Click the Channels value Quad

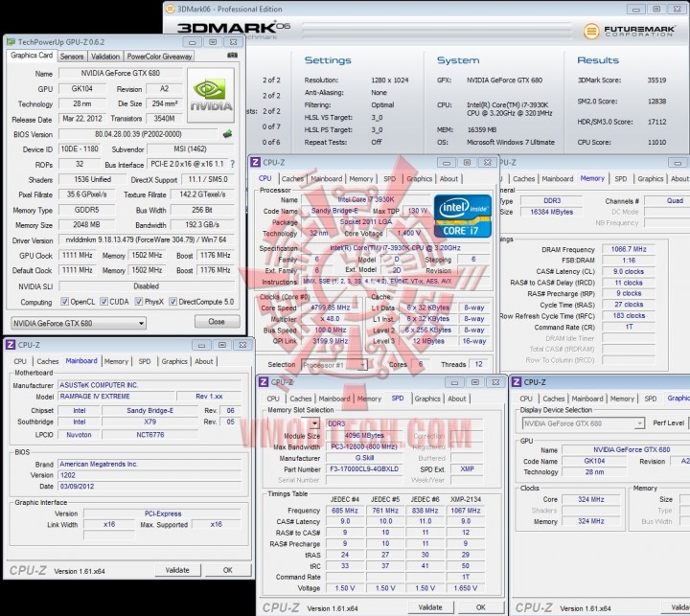pyautogui.click(x=675, y=200)
